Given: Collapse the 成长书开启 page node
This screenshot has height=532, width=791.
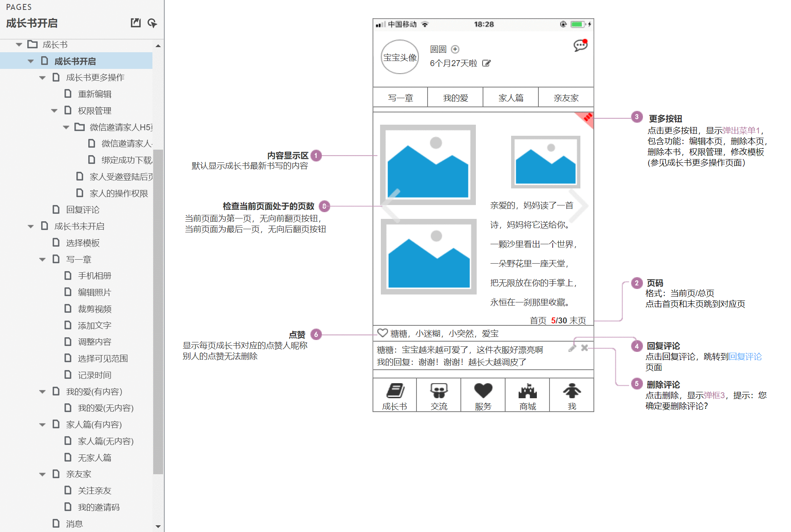Looking at the screenshot, I should (30, 61).
